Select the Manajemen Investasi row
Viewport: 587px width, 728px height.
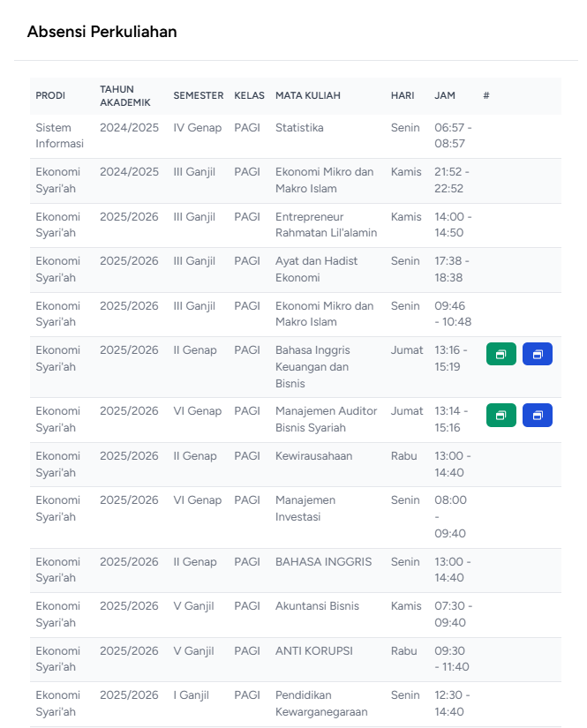[x=296, y=517]
